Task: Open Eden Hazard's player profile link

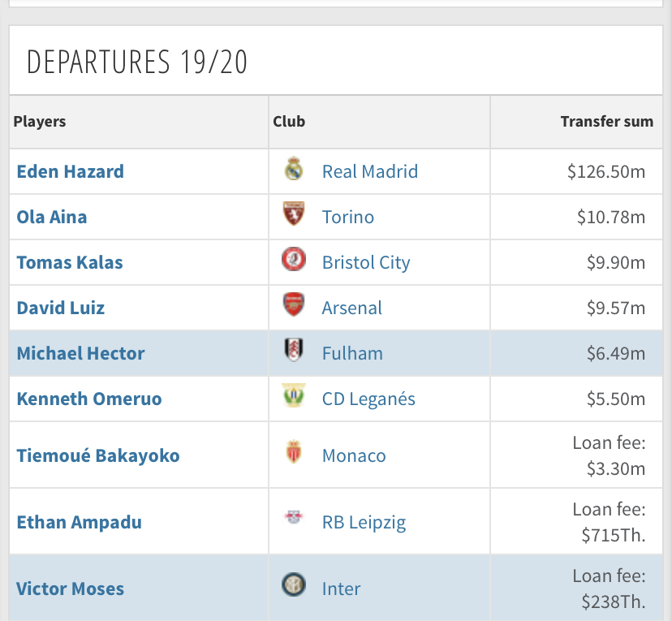Action: click(x=71, y=171)
